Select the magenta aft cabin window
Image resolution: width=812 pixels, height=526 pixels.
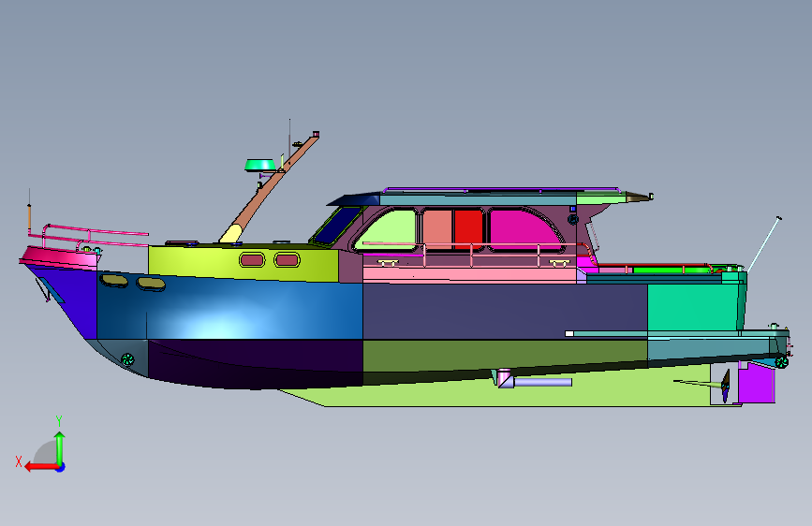(523, 229)
